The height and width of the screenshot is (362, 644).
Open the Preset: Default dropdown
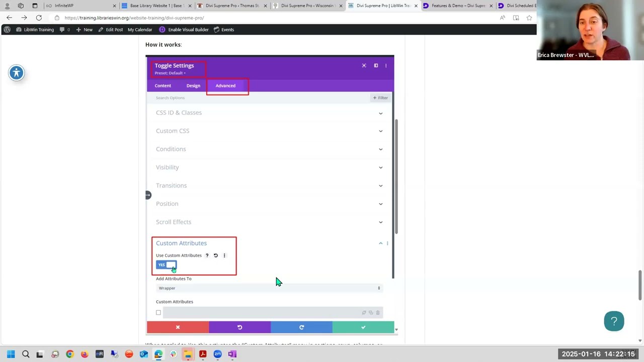coord(170,73)
